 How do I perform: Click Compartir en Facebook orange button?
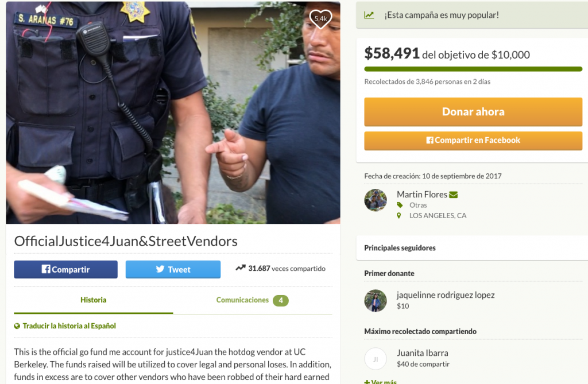pyautogui.click(x=473, y=141)
